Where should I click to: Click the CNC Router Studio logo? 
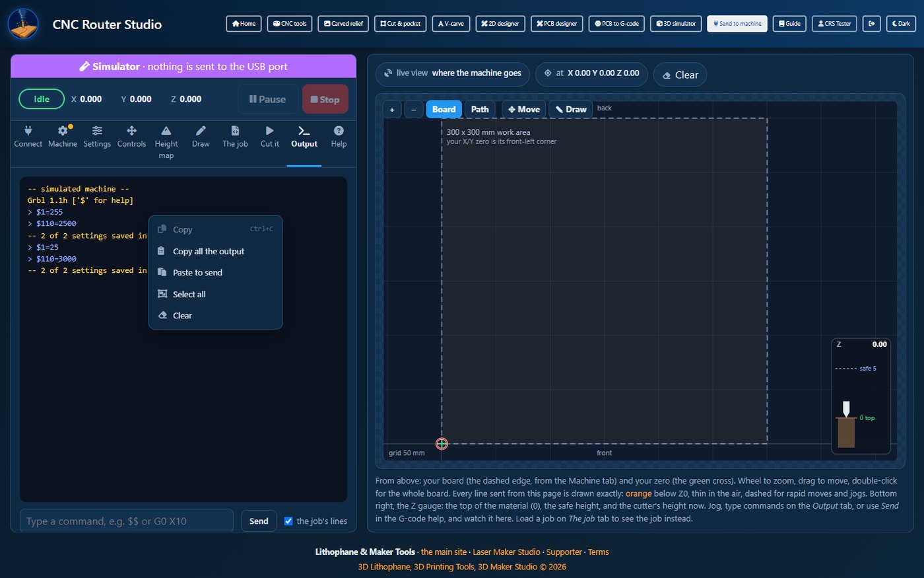click(x=23, y=24)
